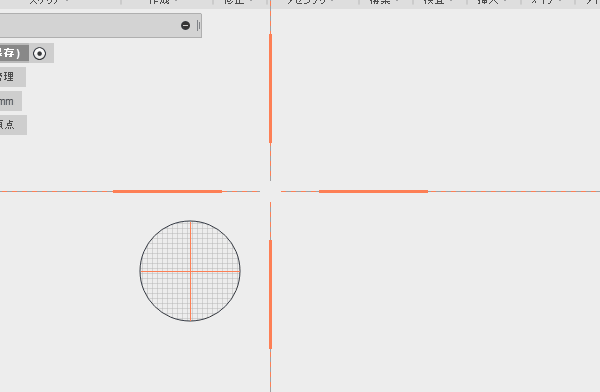Collapse the browser panel with minus icon

coord(186,26)
